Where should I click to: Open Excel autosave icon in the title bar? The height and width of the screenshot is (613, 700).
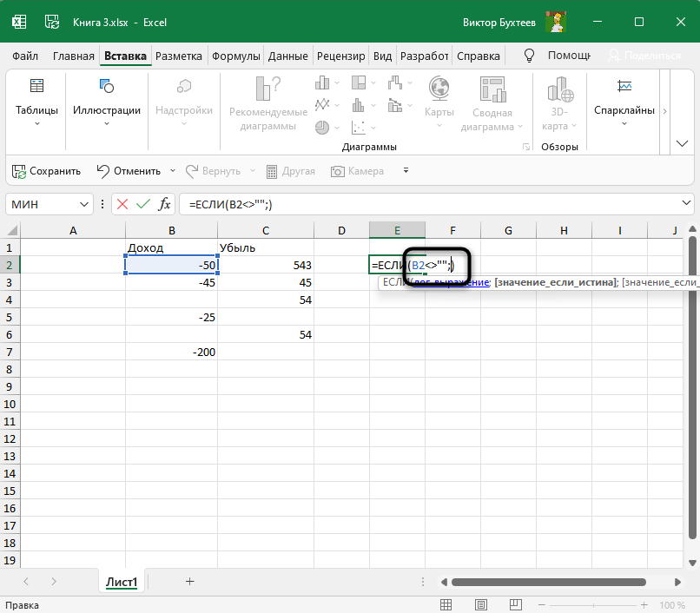tap(52, 21)
